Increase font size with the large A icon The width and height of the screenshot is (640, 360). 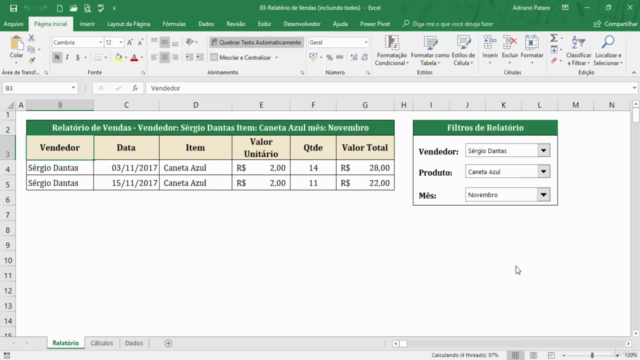tap(130, 42)
